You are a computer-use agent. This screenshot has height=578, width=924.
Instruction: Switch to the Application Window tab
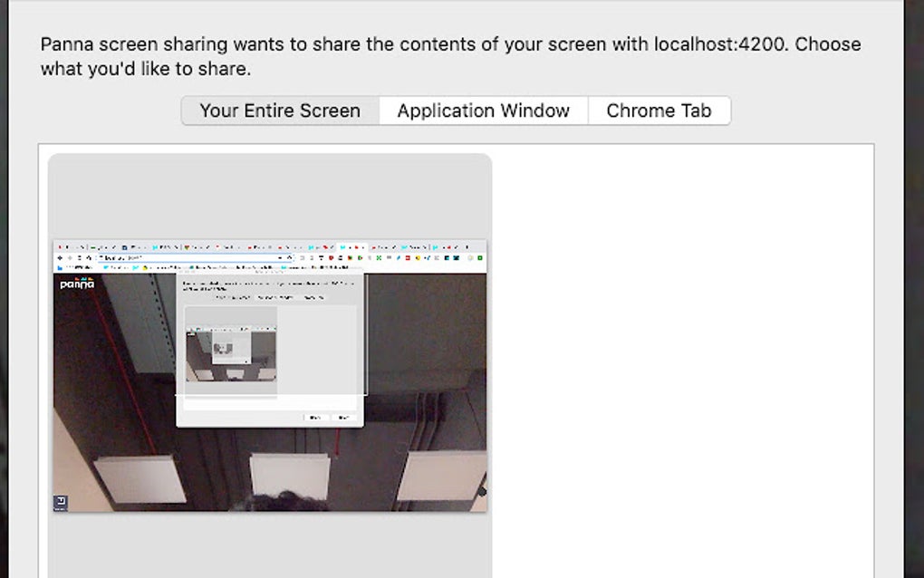483,110
